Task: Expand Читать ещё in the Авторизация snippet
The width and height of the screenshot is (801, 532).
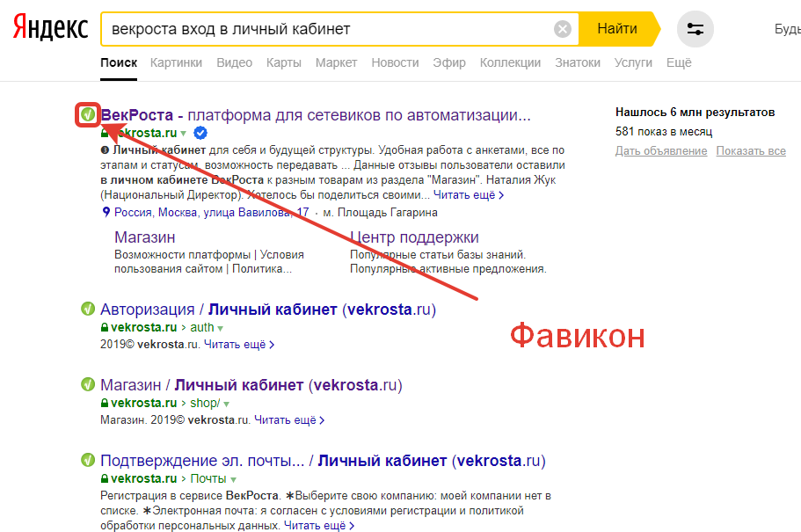Action: tap(239, 345)
